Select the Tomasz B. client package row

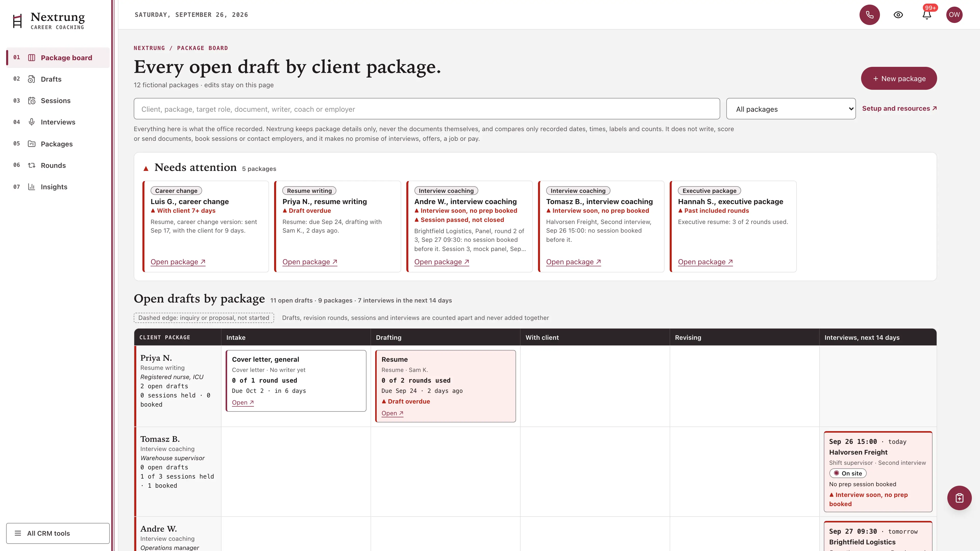[x=177, y=471]
